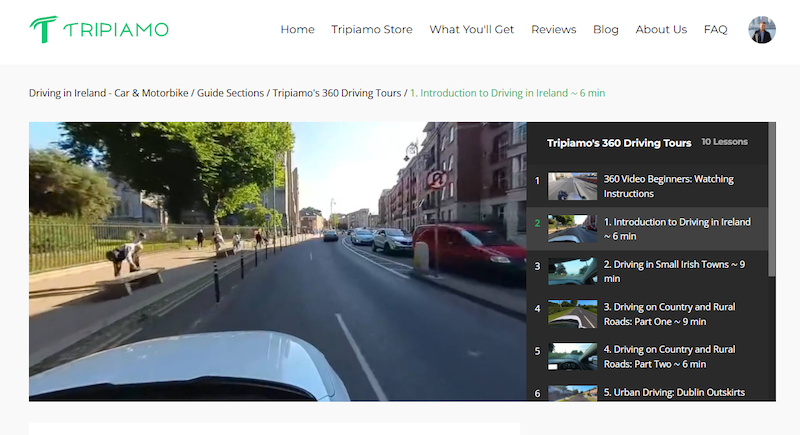Open thumbnail for Country and Rural Roads Part Two

[x=572, y=356]
